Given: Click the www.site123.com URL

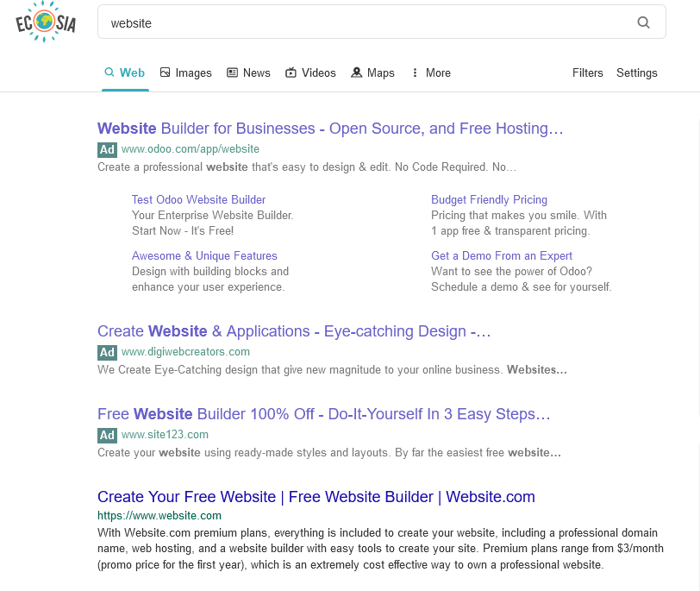Looking at the screenshot, I should click(x=165, y=435).
